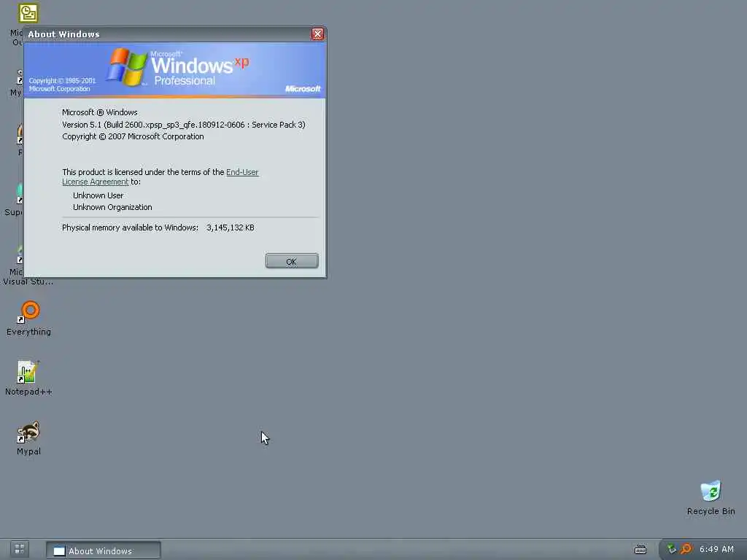747x560 pixels.
Task: Click the green network tray icon
Action: coord(672,549)
